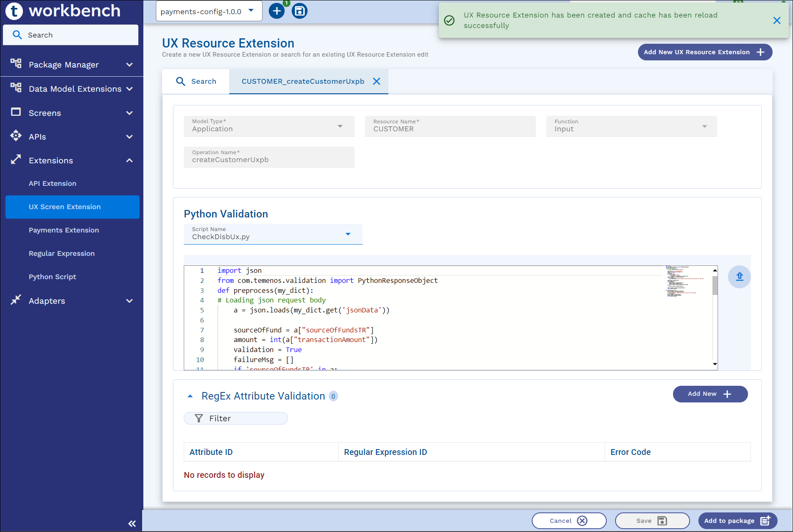Open the Script Name dropdown
Viewport: 793px width, 532px height.
273,234
